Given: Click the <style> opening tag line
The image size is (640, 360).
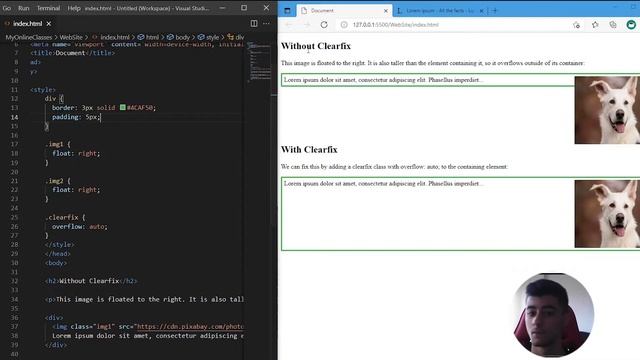Looking at the screenshot, I should 43,90.
